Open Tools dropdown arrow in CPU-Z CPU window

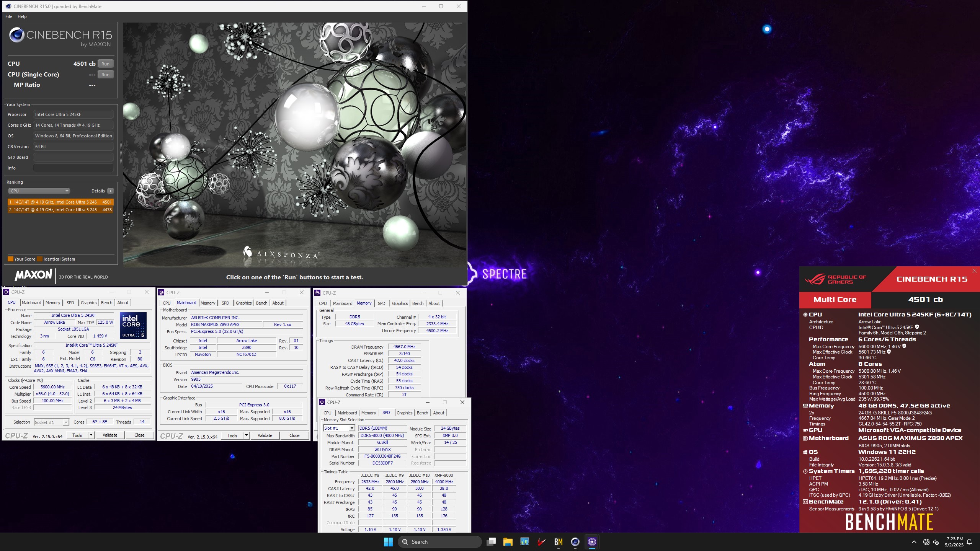tap(91, 435)
